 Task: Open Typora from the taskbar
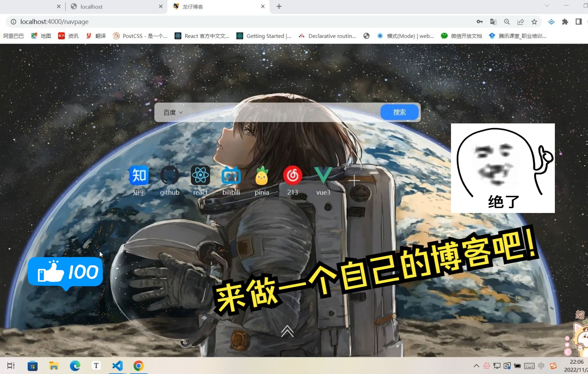point(96,366)
